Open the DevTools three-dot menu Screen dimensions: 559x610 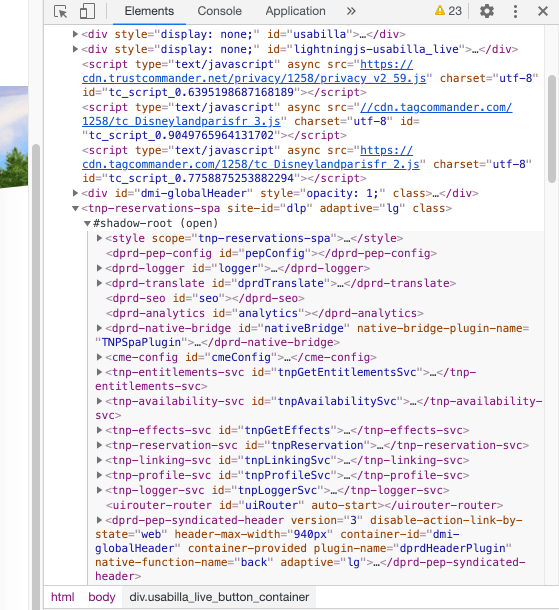515,11
